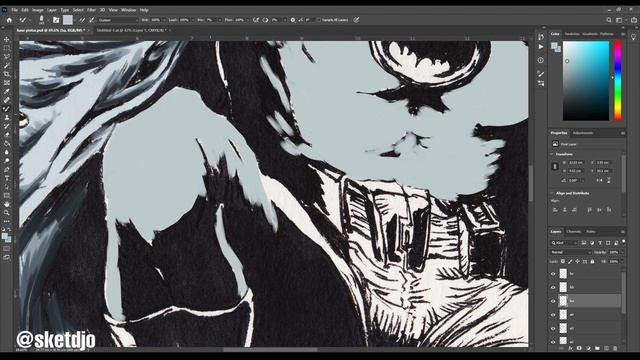Click Add layer style fx icon

[x=571, y=348]
